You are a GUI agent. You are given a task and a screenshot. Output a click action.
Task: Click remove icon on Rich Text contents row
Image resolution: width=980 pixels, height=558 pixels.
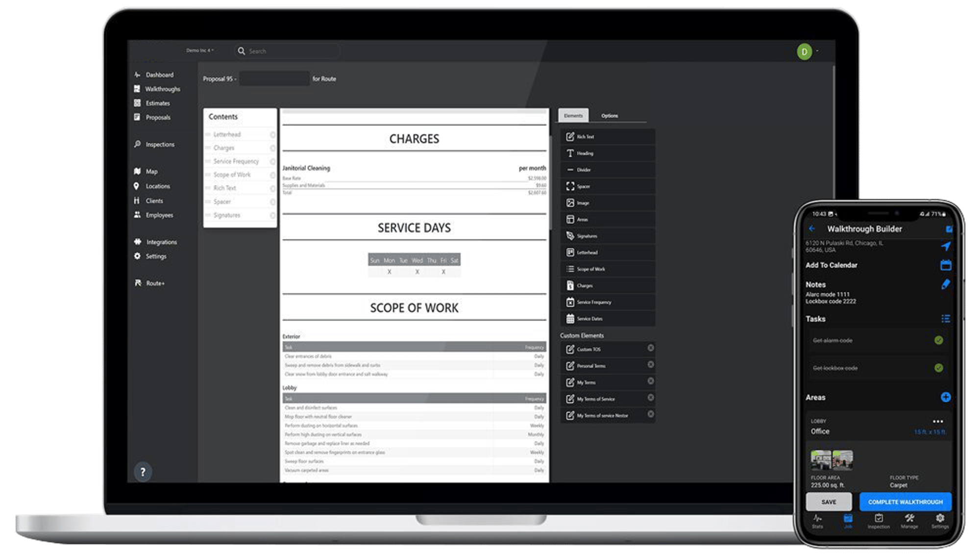click(272, 188)
